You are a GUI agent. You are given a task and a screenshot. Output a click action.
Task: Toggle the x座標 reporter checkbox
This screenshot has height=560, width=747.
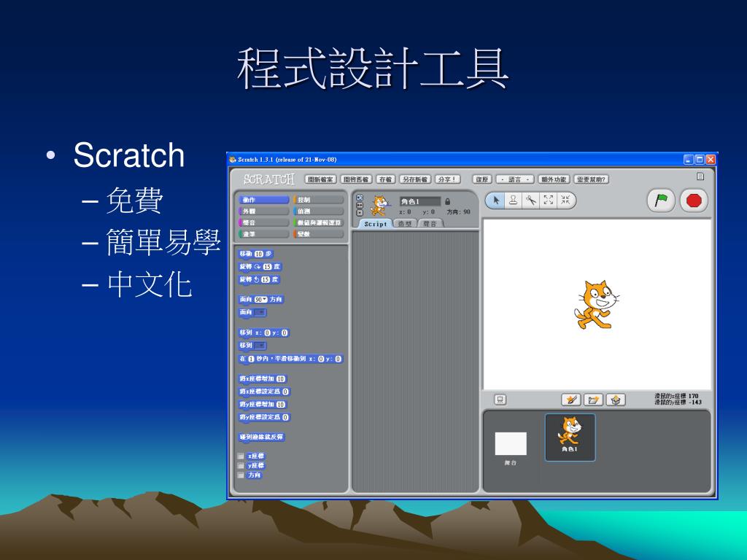[241, 456]
